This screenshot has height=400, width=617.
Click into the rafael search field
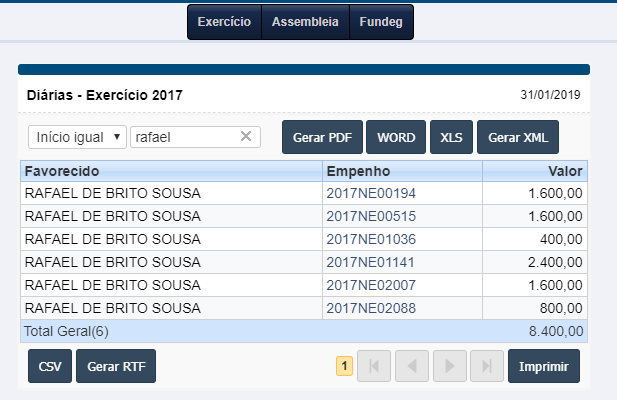[183, 137]
